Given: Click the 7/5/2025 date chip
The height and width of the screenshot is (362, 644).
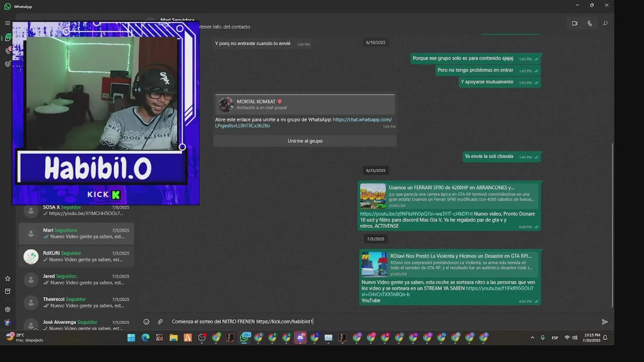Looking at the screenshot, I should 376,239.
